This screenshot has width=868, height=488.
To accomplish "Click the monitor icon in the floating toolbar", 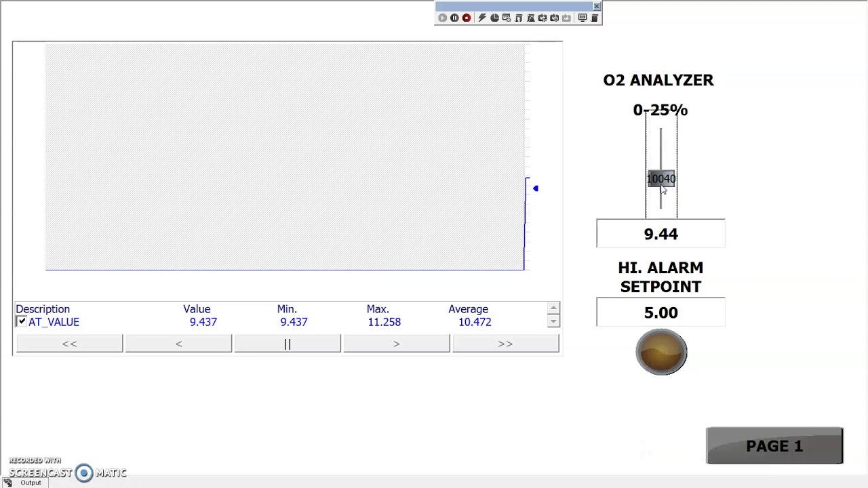I will (x=583, y=18).
